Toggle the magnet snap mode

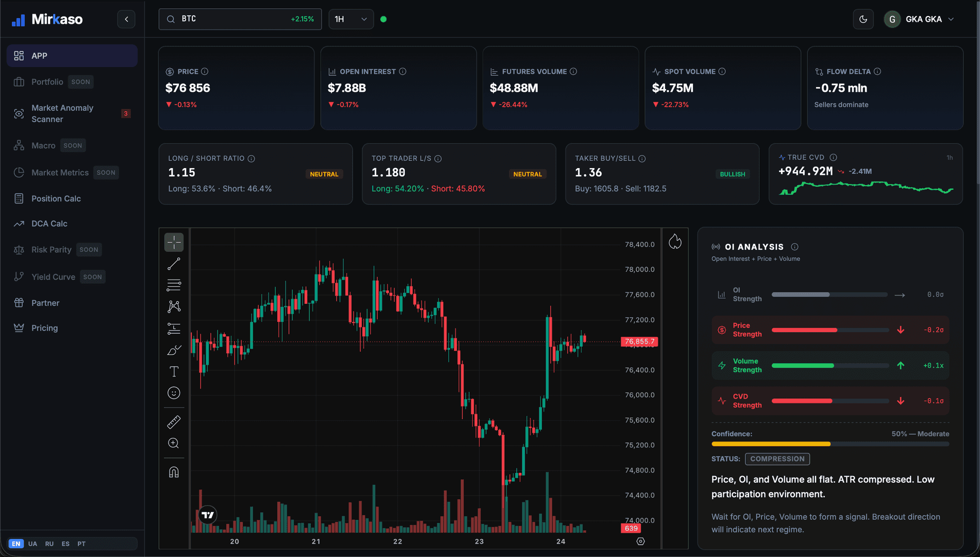174,472
